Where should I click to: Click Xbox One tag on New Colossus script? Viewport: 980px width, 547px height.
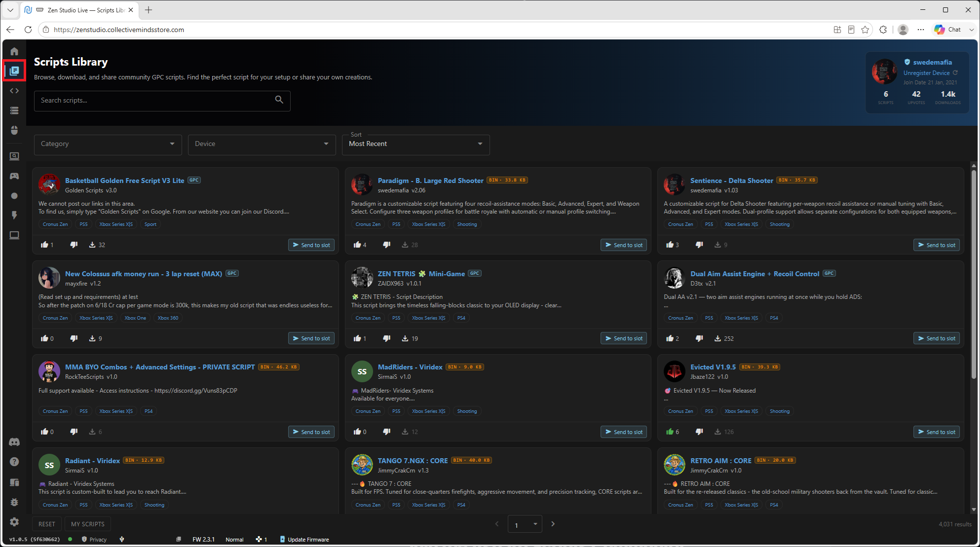click(135, 318)
